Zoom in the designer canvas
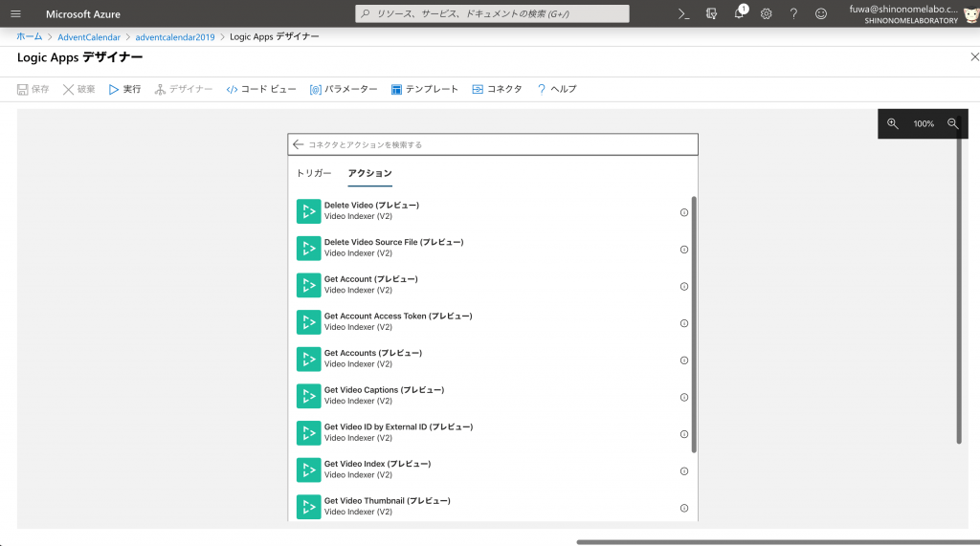 [893, 123]
